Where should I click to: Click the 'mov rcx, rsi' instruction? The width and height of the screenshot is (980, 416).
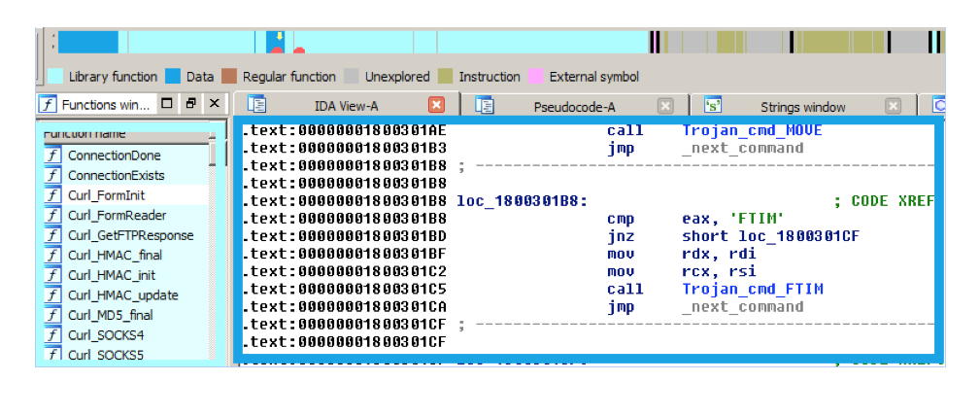coord(681,271)
